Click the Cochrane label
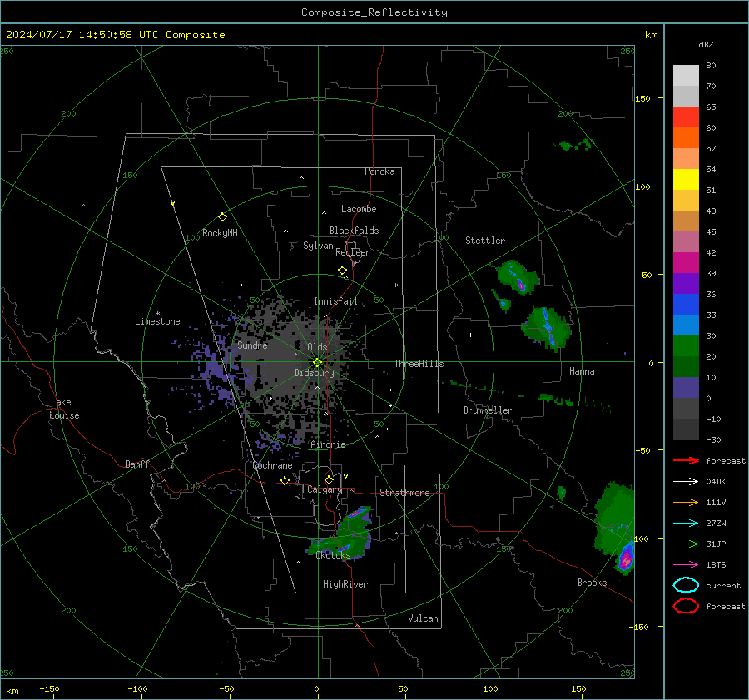The height and width of the screenshot is (700, 749). coord(272,465)
